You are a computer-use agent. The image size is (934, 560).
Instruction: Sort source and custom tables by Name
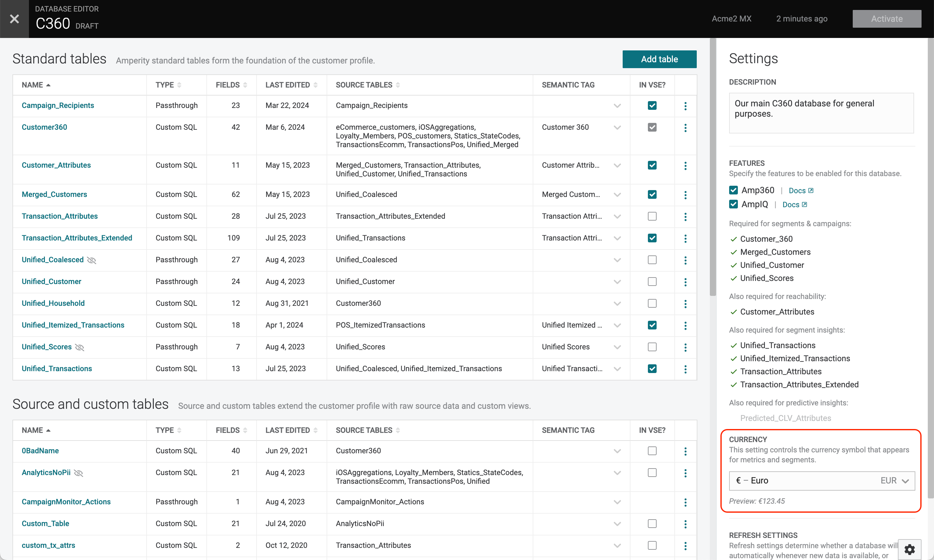click(x=36, y=430)
